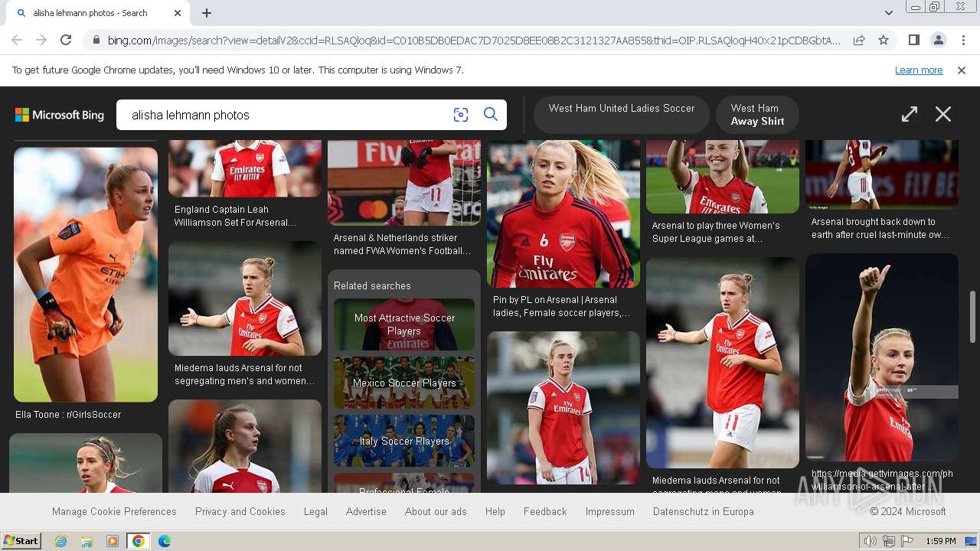Click the Chrome address bar URL
The image size is (980, 551).
click(x=473, y=40)
